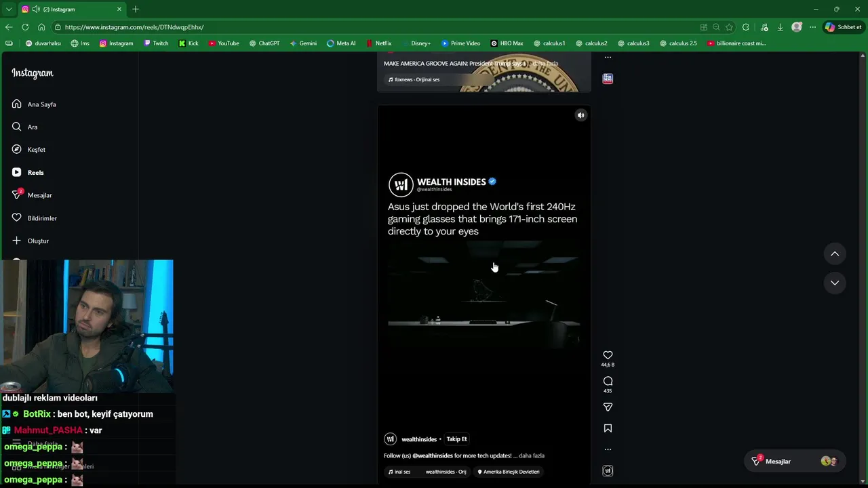Screen dimensions: 868x488
Task: Start Copilot with Sohbet et
Action: tap(843, 27)
